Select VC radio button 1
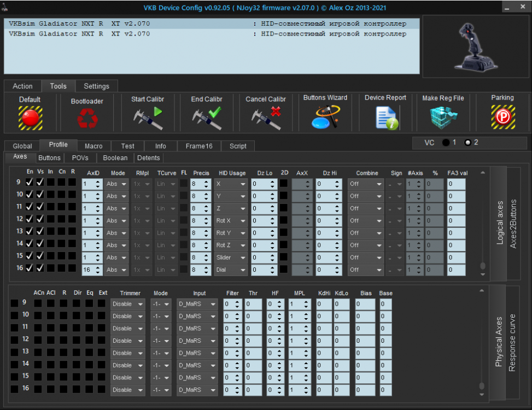 (x=447, y=143)
